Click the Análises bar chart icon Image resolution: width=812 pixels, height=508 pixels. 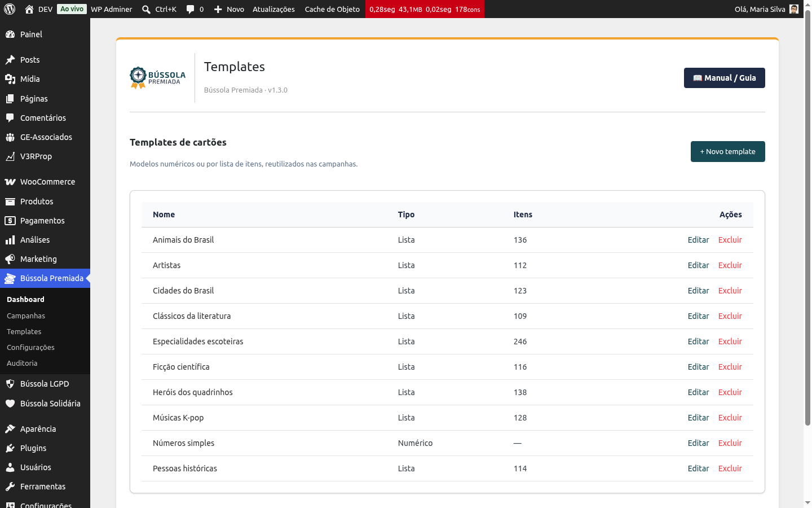10,240
